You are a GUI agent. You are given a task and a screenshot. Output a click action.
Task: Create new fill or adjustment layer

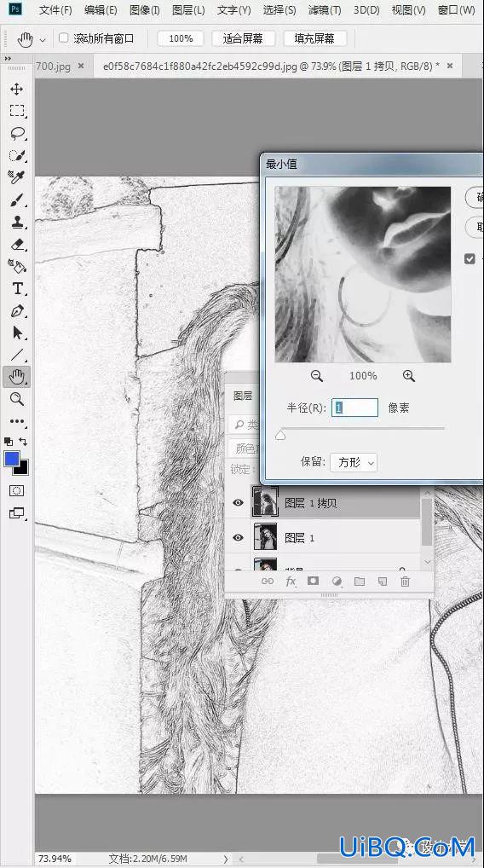[x=337, y=582]
